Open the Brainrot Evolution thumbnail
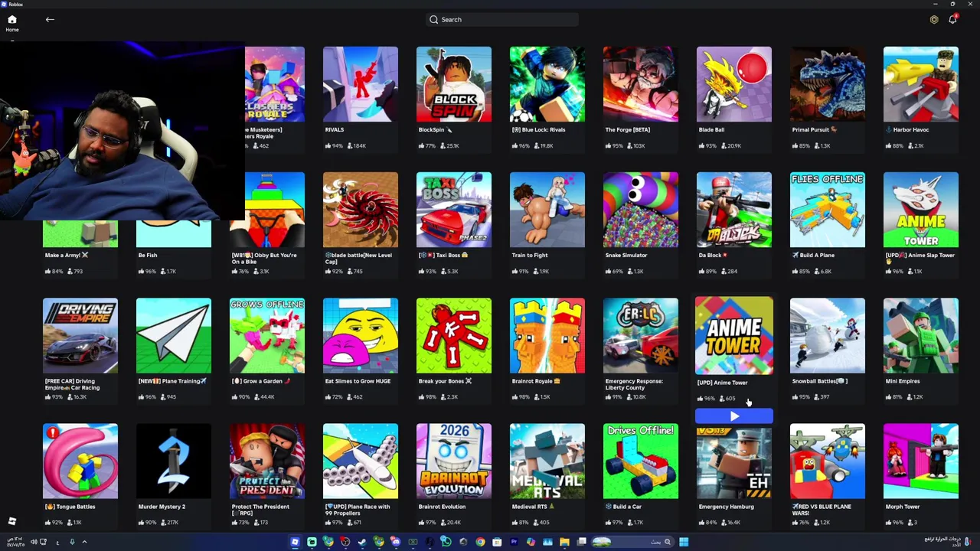The height and width of the screenshot is (551, 980). click(454, 461)
